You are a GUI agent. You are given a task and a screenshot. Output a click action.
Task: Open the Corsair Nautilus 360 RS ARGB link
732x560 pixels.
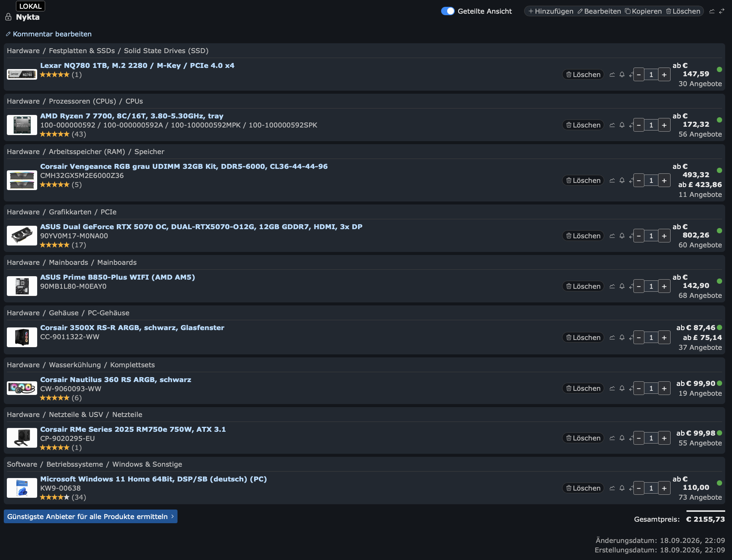click(116, 380)
